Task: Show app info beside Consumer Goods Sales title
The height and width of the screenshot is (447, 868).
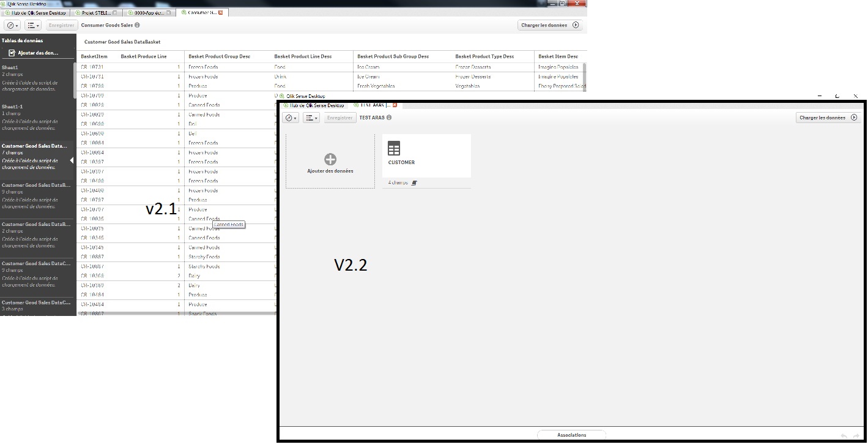Action: (137, 25)
